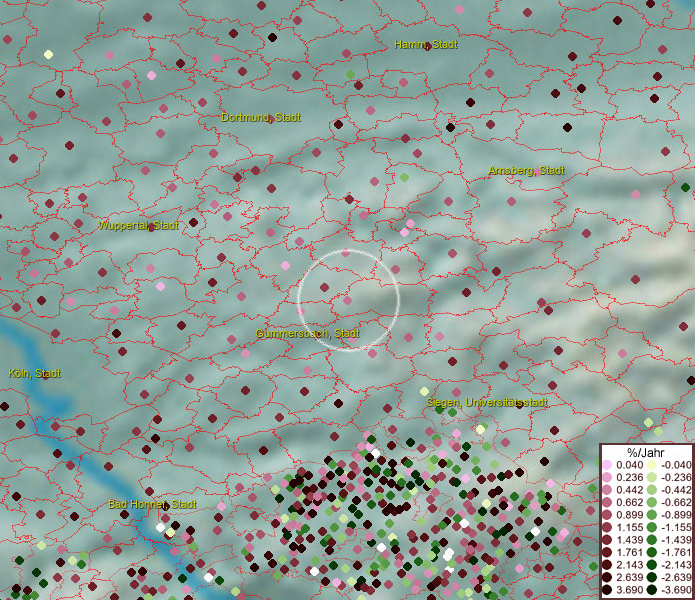Click the Siegen, Universitätsstadt label
Viewport: 695px width, 600px height.
click(x=487, y=402)
